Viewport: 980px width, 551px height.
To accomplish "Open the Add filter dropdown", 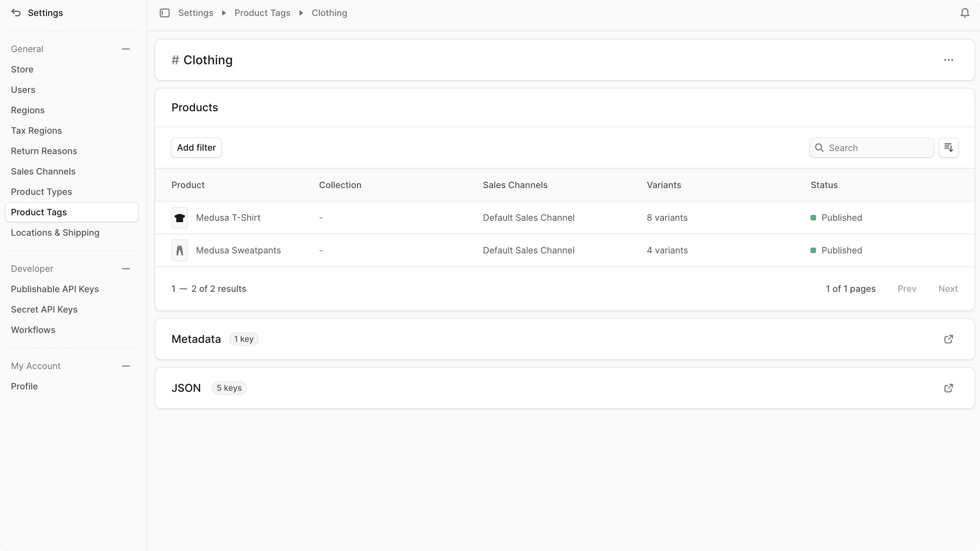I will tap(196, 148).
